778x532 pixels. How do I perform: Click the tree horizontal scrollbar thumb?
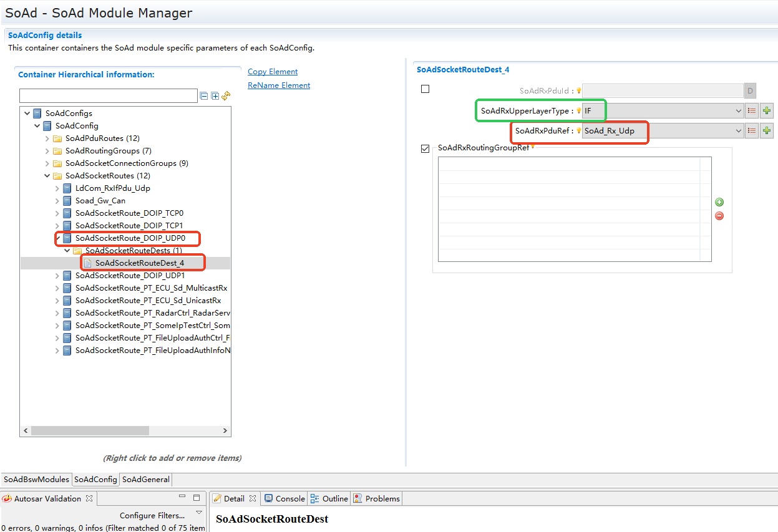point(90,431)
